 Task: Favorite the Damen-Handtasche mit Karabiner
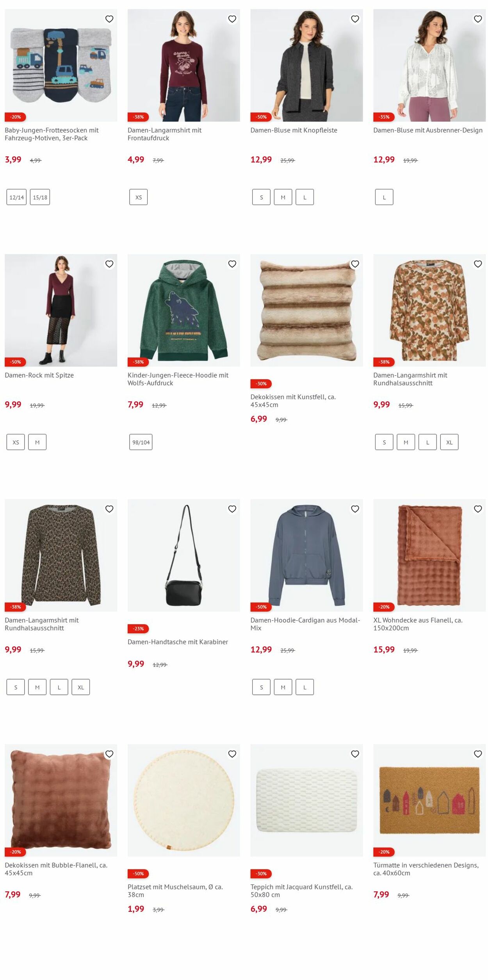pos(232,509)
